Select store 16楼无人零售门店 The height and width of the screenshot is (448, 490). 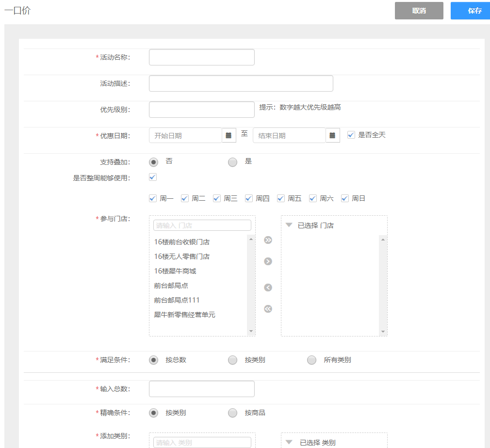click(182, 256)
